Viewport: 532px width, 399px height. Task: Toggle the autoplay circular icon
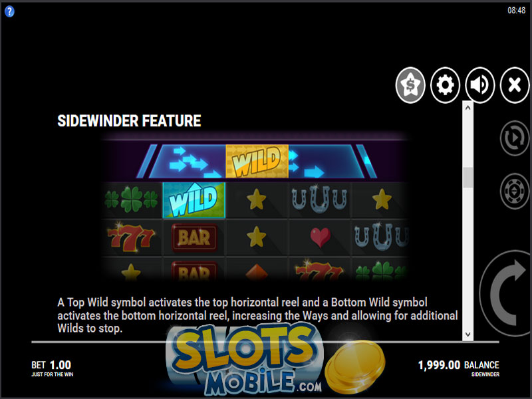(515, 138)
